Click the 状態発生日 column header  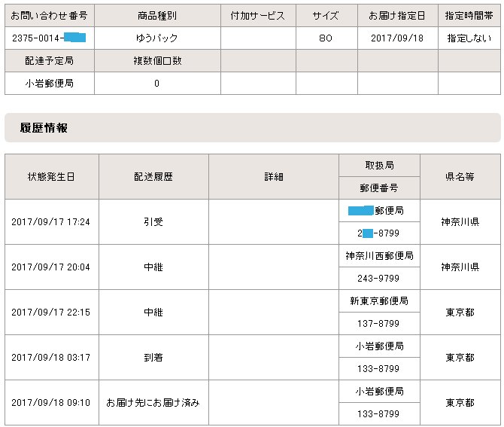(51, 177)
